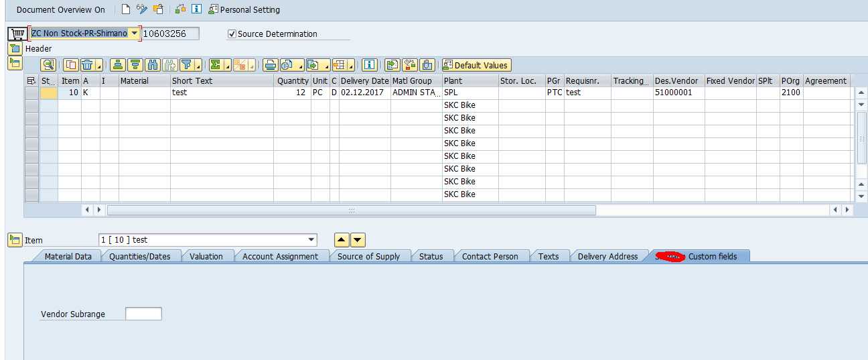The image size is (868, 360).
Task: Switch to the Quantities/Dates tab
Action: pyautogui.click(x=139, y=256)
